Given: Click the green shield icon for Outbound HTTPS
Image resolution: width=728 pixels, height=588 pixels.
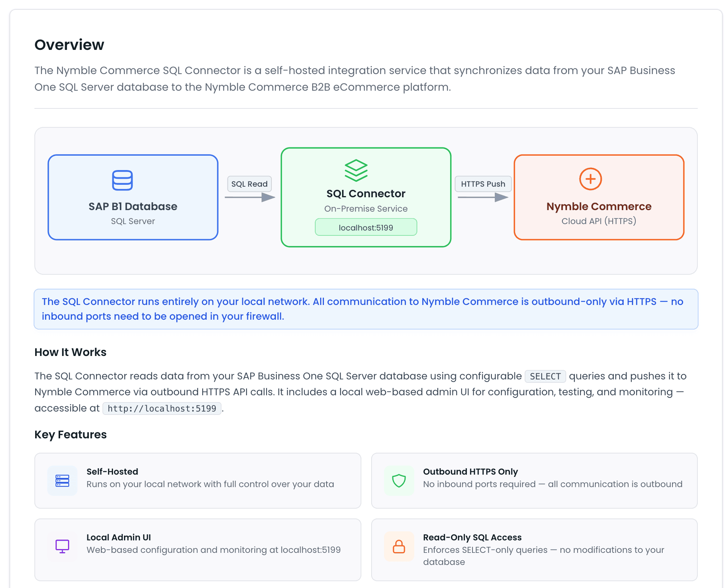Looking at the screenshot, I should pos(399,481).
